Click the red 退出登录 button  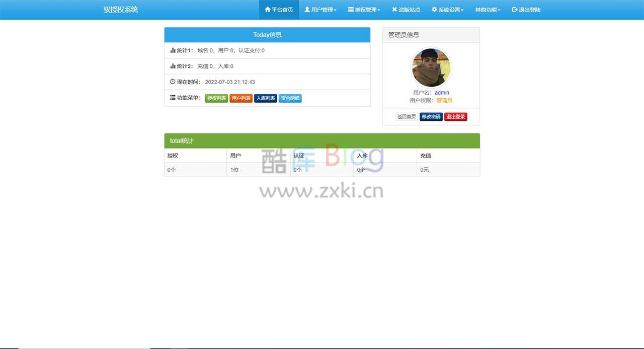(x=455, y=116)
